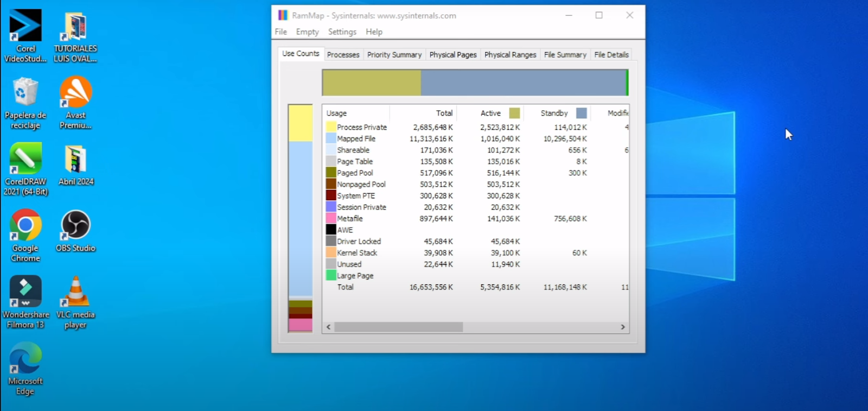This screenshot has height=411, width=868.
Task: Click Mapped File standby 10,296,504 K
Action: click(x=565, y=138)
